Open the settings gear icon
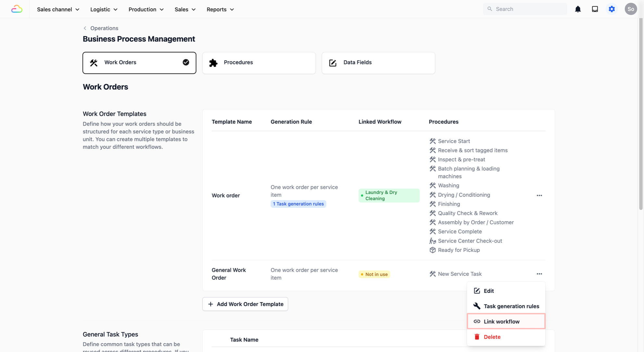This screenshot has width=644, height=352. (612, 9)
